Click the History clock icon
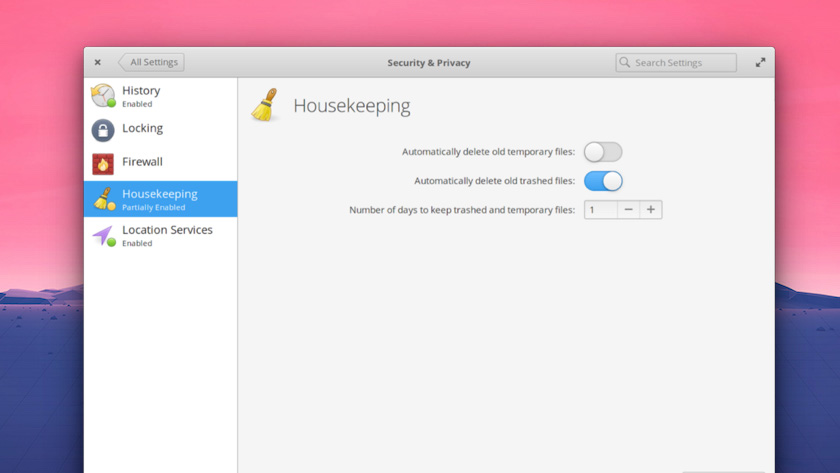 pos(103,96)
